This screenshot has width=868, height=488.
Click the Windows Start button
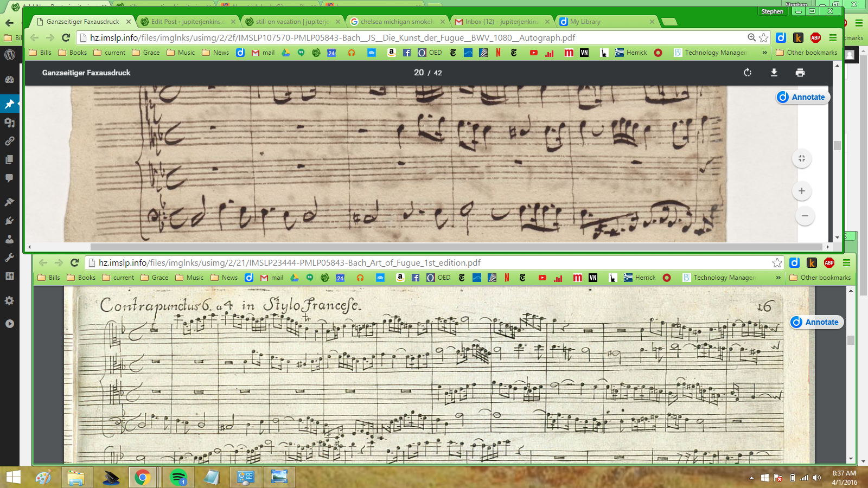(x=14, y=477)
